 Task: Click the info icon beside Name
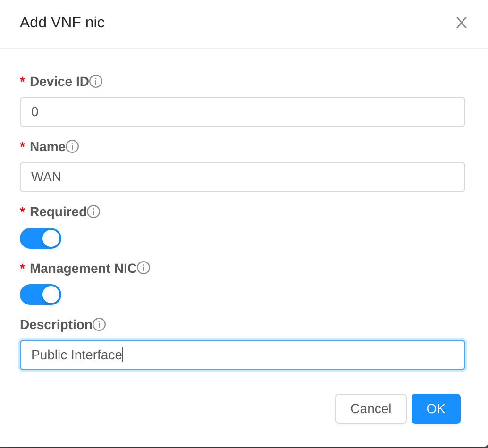[x=73, y=146]
